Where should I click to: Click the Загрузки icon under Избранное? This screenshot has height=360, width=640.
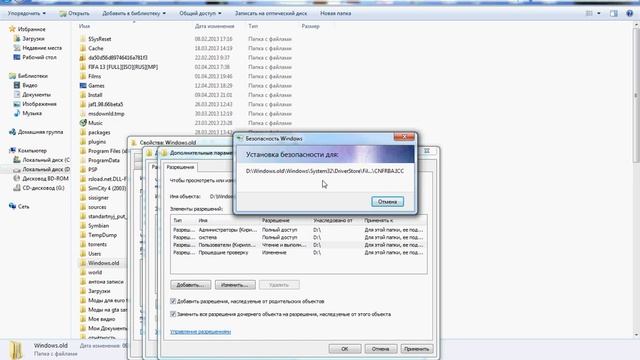(x=17, y=38)
